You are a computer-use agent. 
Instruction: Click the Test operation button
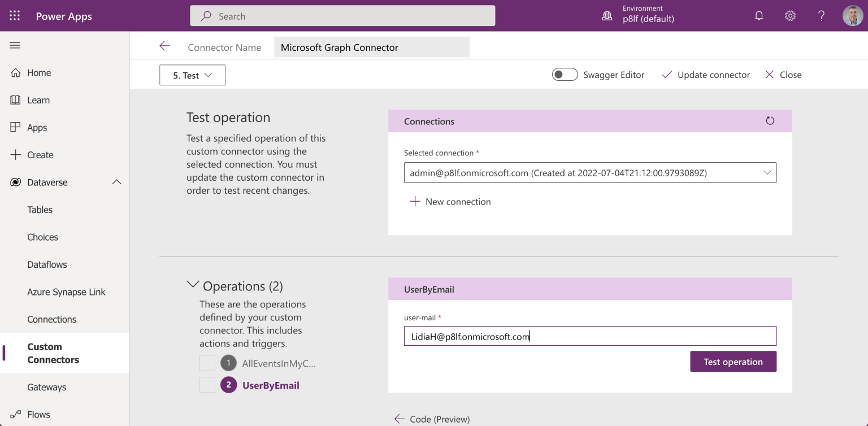click(x=733, y=362)
